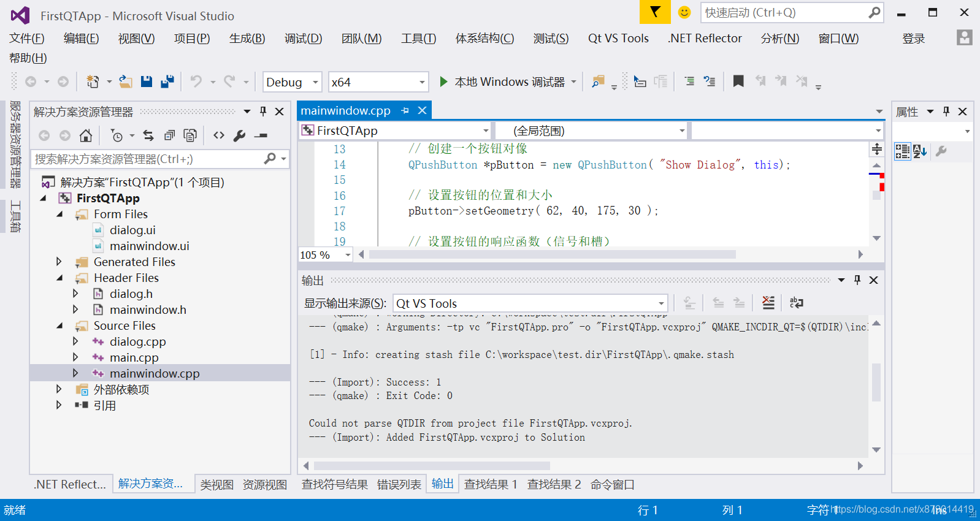Switch to the 查找结果 1 tab

(x=491, y=484)
